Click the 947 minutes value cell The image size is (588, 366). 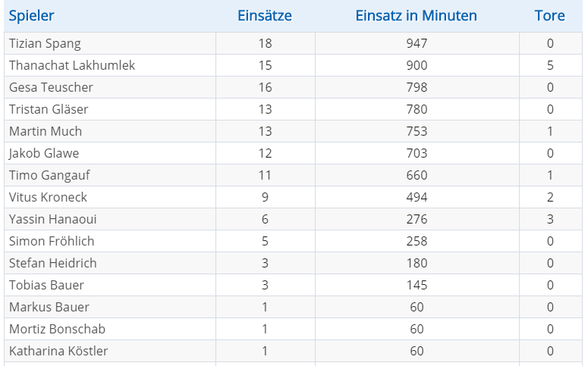click(x=417, y=43)
